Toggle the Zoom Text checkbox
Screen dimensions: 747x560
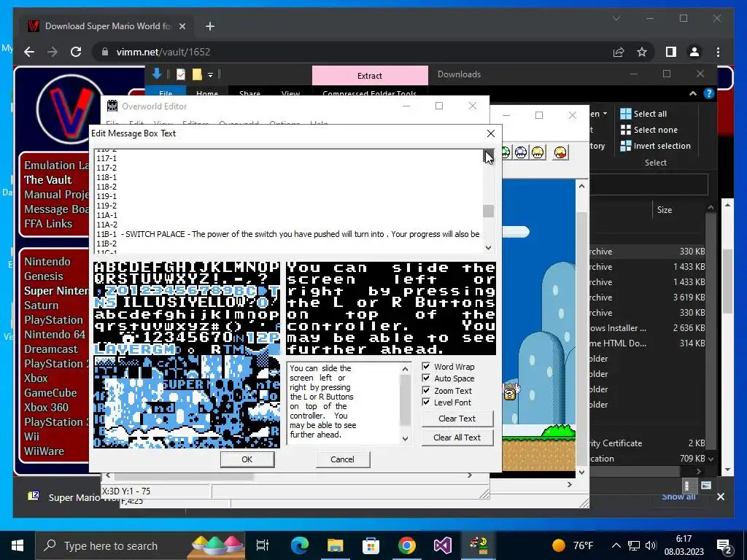[x=426, y=391]
